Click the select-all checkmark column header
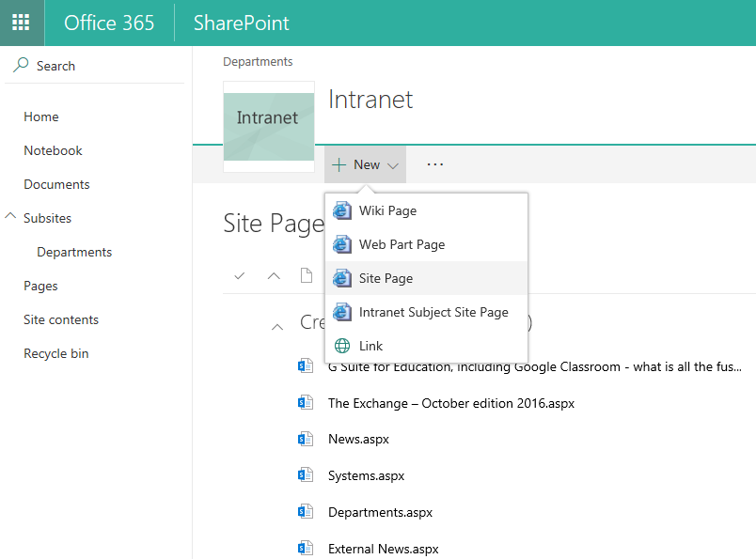This screenshot has height=559, width=756. tap(239, 276)
